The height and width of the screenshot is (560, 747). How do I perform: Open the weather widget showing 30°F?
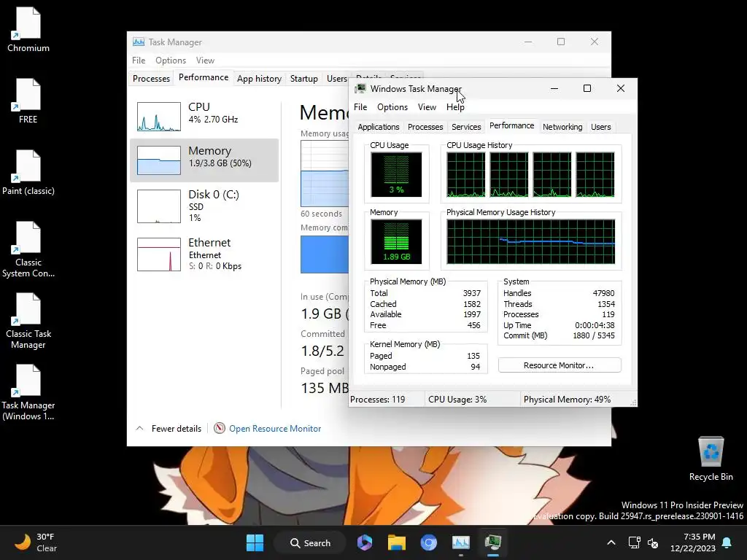tap(36, 542)
